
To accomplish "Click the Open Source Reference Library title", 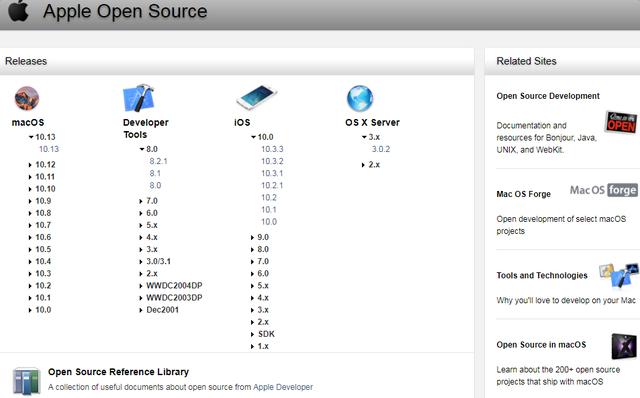I will click(x=118, y=372).
